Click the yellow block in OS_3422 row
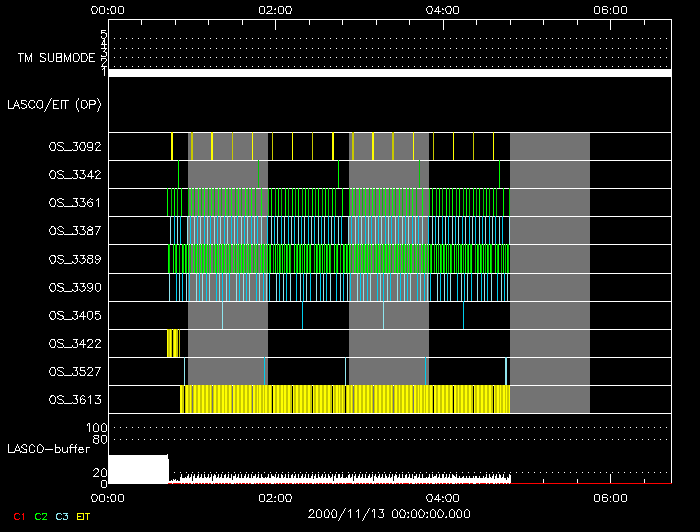 [173, 343]
